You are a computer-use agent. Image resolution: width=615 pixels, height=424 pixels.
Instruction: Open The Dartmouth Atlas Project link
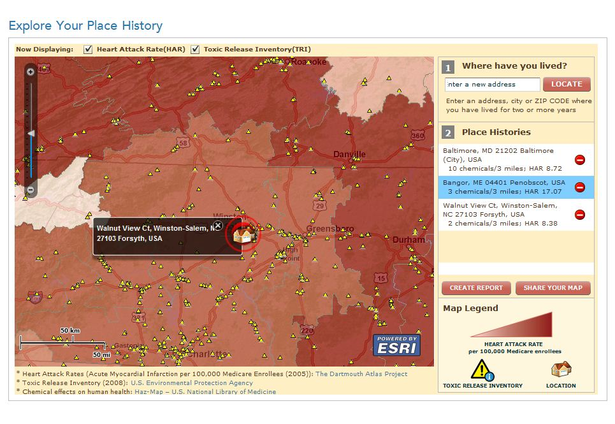(361, 374)
